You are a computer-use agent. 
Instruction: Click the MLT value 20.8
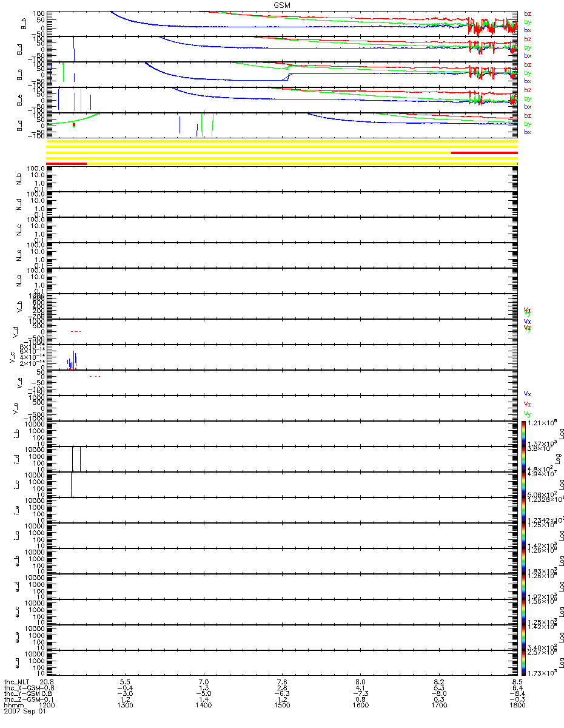click(x=47, y=682)
